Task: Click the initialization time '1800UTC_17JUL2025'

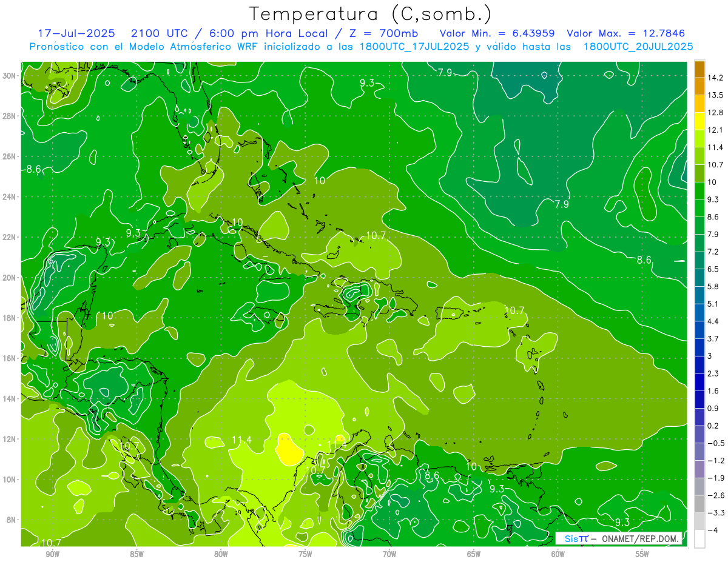Action: 414,46
